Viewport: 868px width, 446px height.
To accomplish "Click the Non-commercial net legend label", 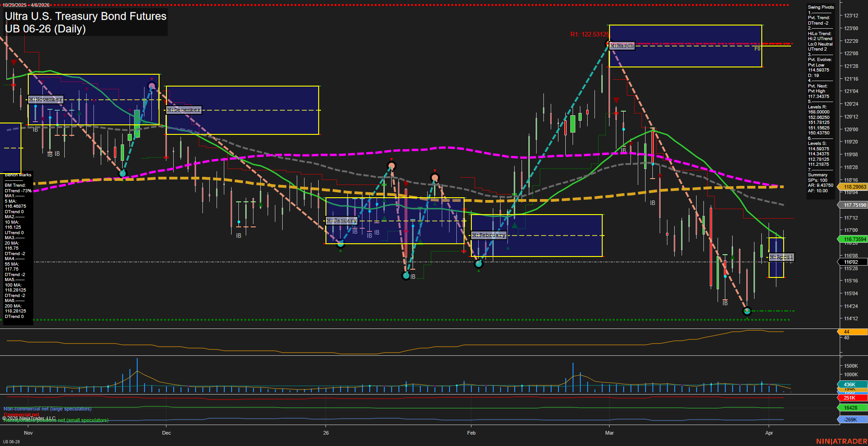I will 47,409.
